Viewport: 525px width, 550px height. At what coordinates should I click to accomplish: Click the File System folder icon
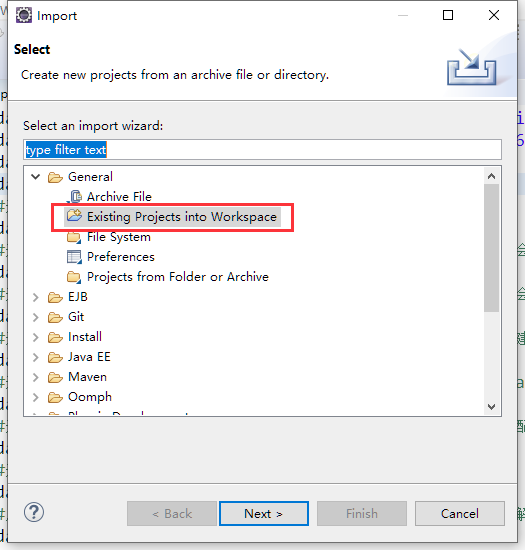[74, 237]
